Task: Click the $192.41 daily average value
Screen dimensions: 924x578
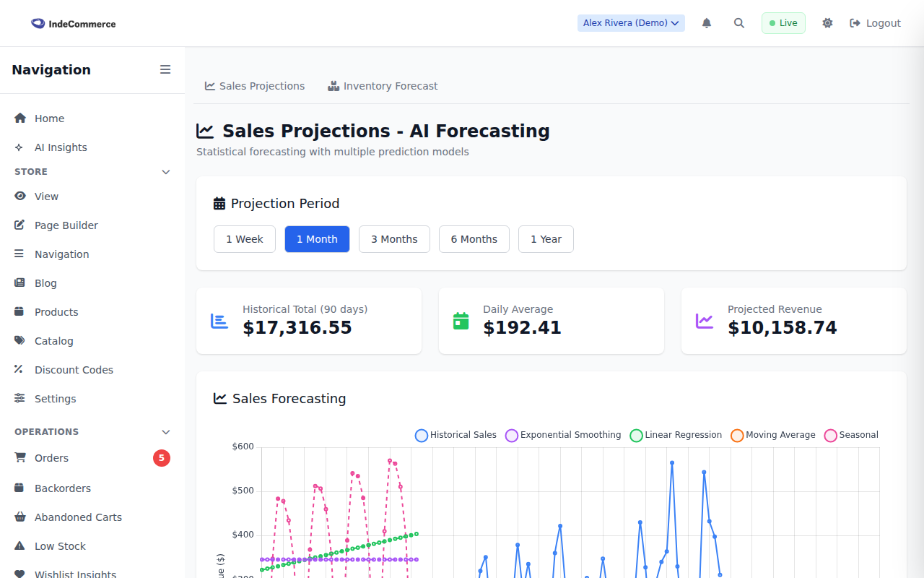Action: click(522, 328)
